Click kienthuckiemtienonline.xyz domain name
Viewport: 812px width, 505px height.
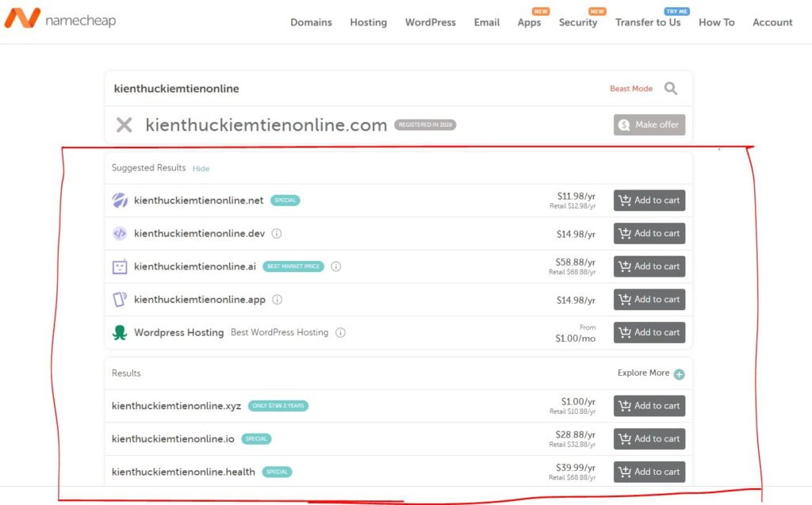coord(176,406)
